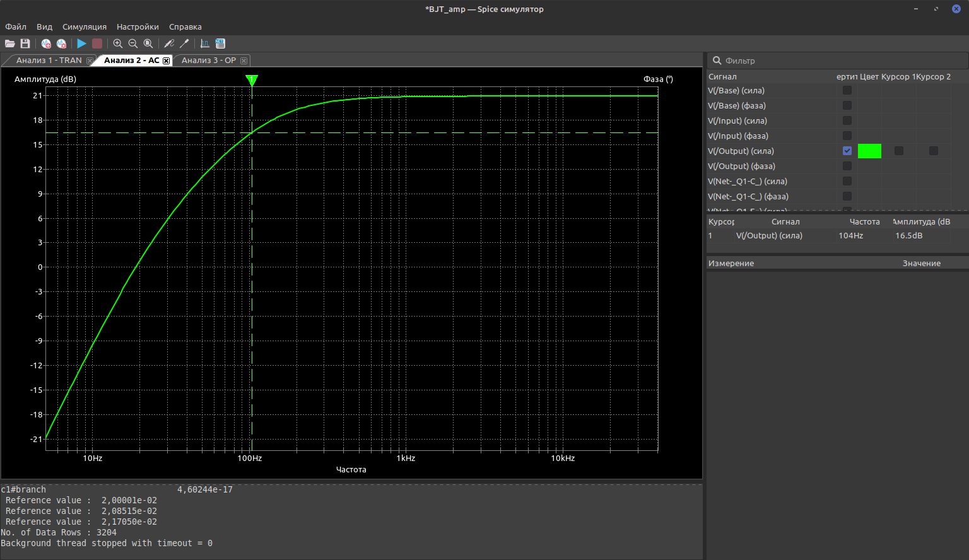Show the SPICE netlist icon
This screenshot has width=969, height=560.
click(x=220, y=44)
